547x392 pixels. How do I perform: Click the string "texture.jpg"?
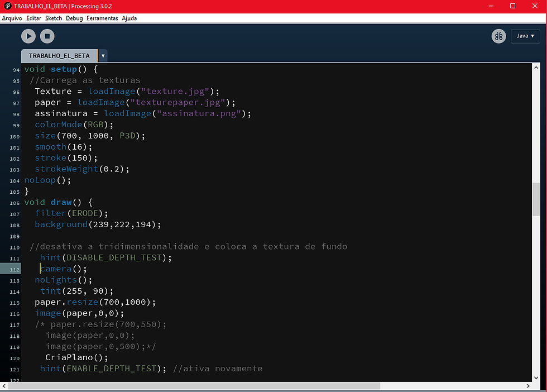tap(175, 92)
